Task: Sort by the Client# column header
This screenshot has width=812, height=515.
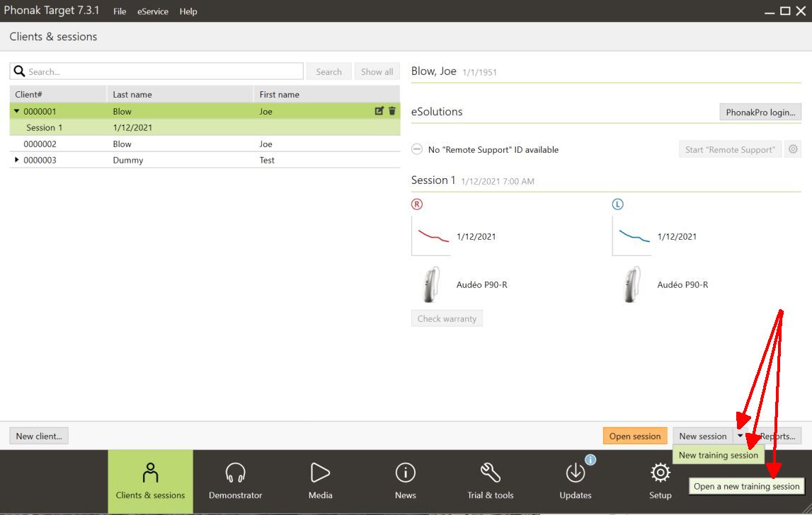Action: click(58, 94)
